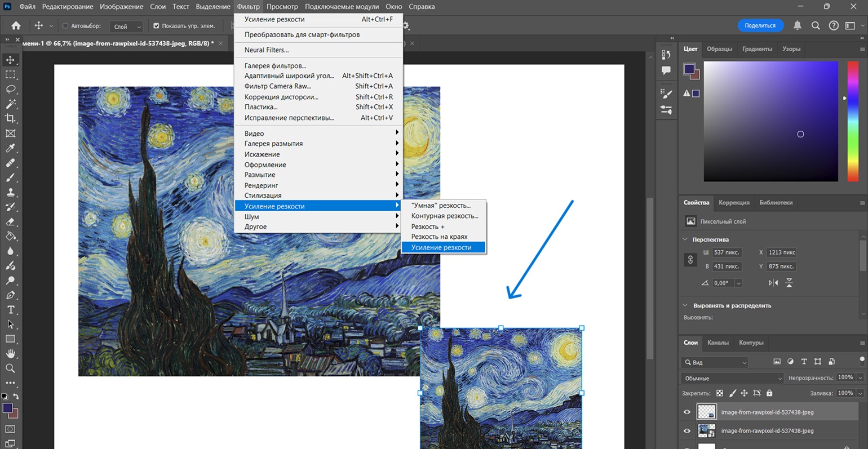Toggle the Показать упр. элем. checkbox
This screenshot has width=868, height=449.
pos(157,26)
